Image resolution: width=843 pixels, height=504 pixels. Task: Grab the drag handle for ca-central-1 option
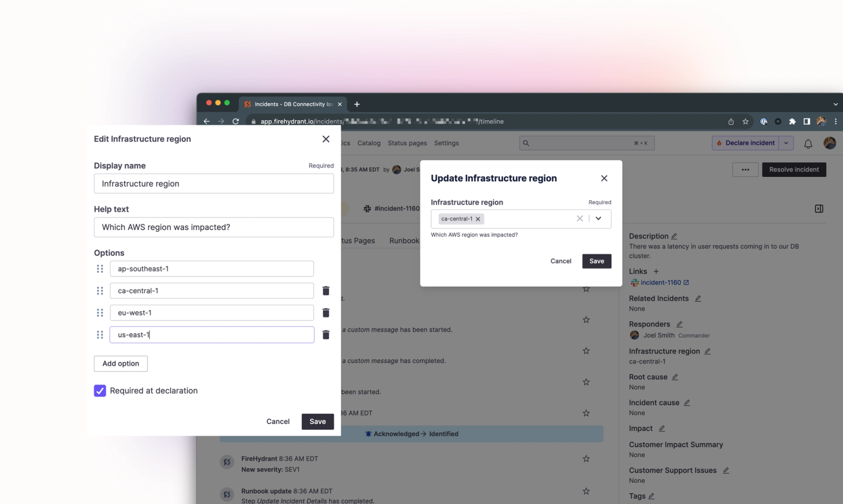100,291
